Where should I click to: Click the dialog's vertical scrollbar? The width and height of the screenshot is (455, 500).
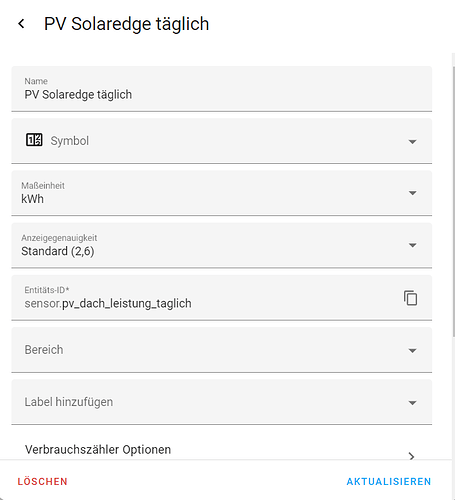tap(453, 200)
